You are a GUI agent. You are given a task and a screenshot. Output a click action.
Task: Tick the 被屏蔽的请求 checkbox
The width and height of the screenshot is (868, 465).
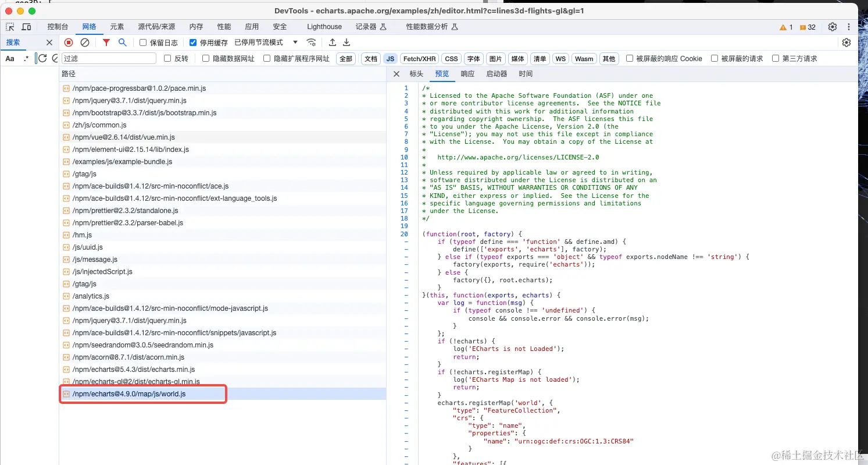tap(715, 58)
